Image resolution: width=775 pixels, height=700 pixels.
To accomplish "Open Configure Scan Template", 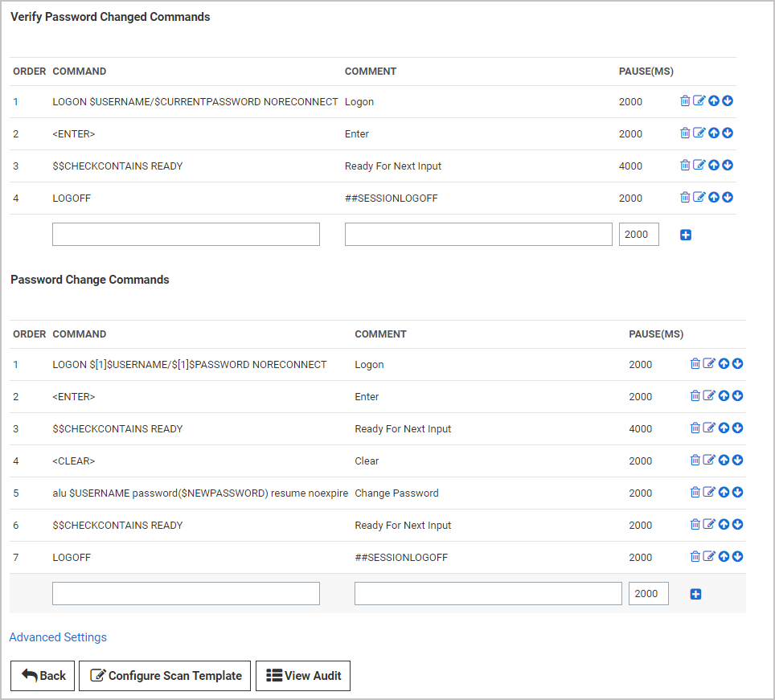I will [166, 676].
